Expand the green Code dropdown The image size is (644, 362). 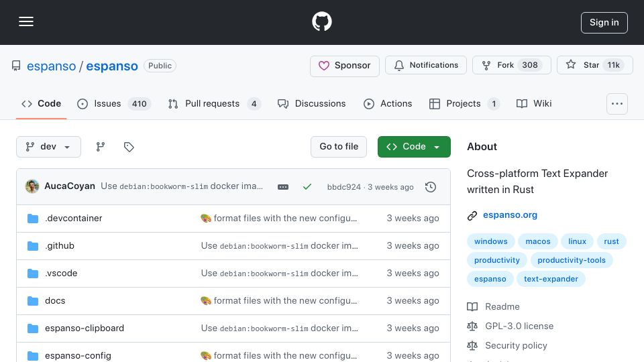pyautogui.click(x=414, y=147)
